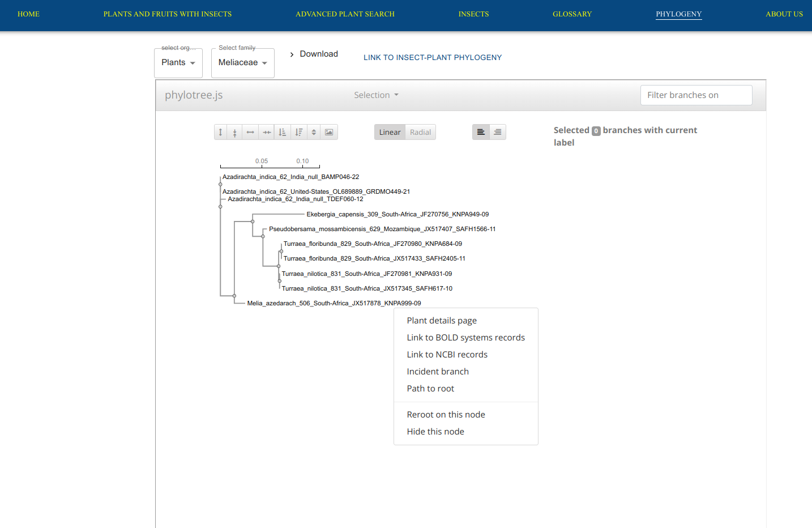Save tree as image icon
Screen dimensions: 812x528
pos(329,133)
